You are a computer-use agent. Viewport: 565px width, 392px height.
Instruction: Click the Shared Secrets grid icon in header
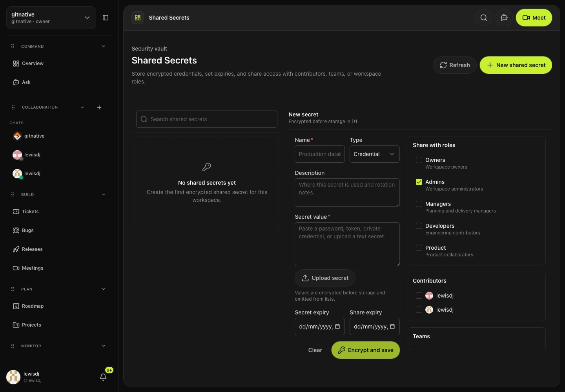pos(138,18)
